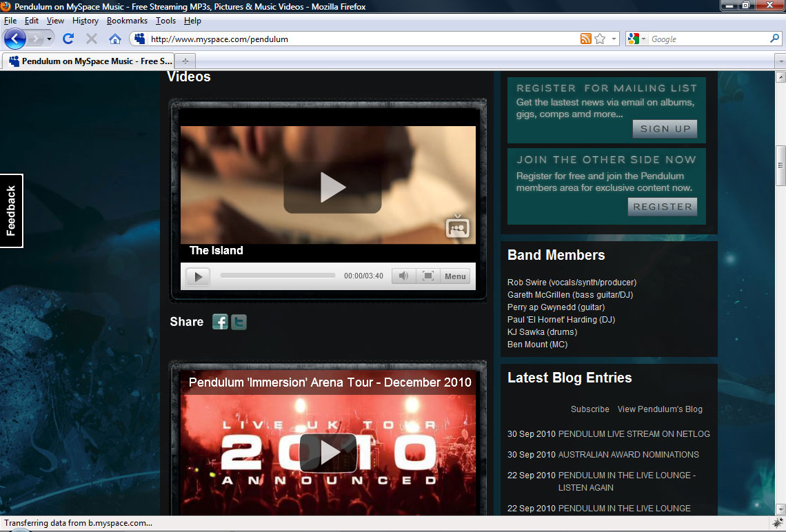Screen dimensions: 786x532
Task: Reload the page with the refresh icon
Action: 68,39
